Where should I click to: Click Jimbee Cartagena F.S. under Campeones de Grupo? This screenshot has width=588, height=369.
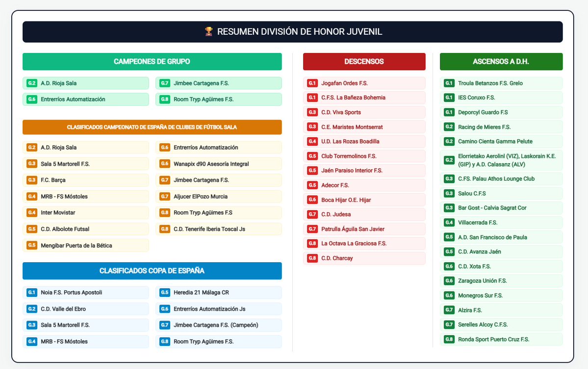coord(218,83)
